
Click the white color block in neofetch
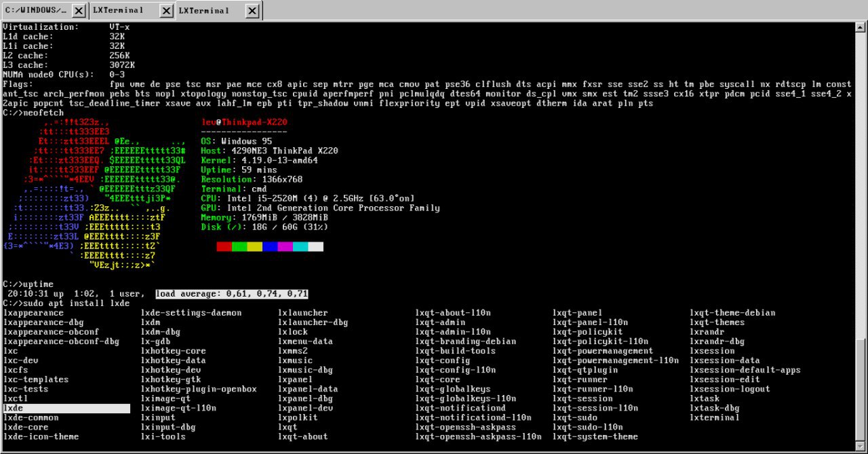(315, 246)
